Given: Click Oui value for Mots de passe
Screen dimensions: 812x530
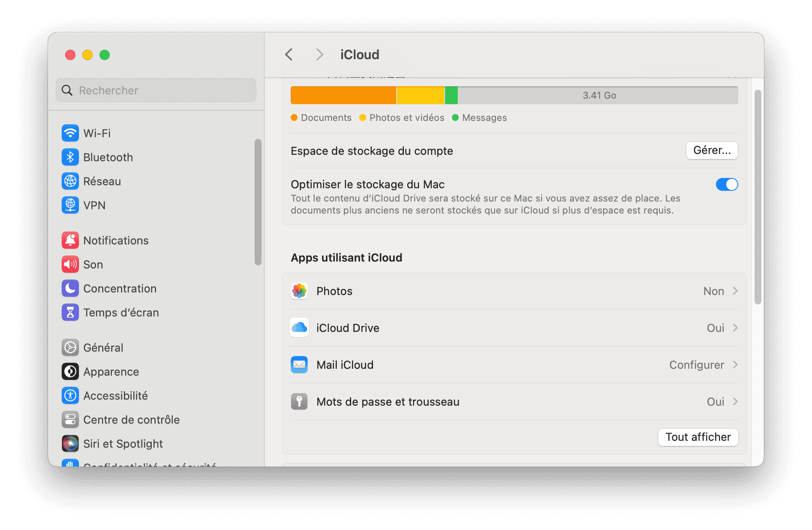Looking at the screenshot, I should click(x=716, y=402).
